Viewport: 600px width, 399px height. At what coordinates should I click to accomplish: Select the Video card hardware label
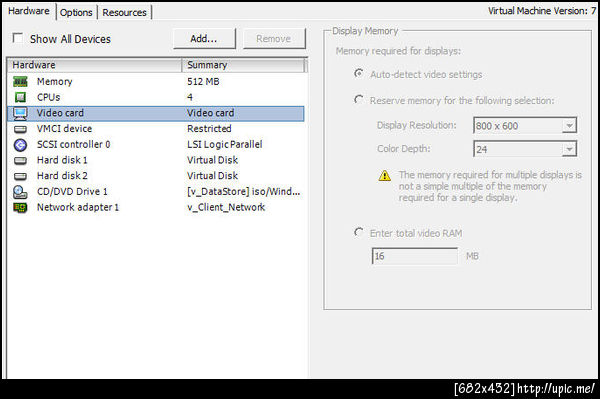[60, 113]
